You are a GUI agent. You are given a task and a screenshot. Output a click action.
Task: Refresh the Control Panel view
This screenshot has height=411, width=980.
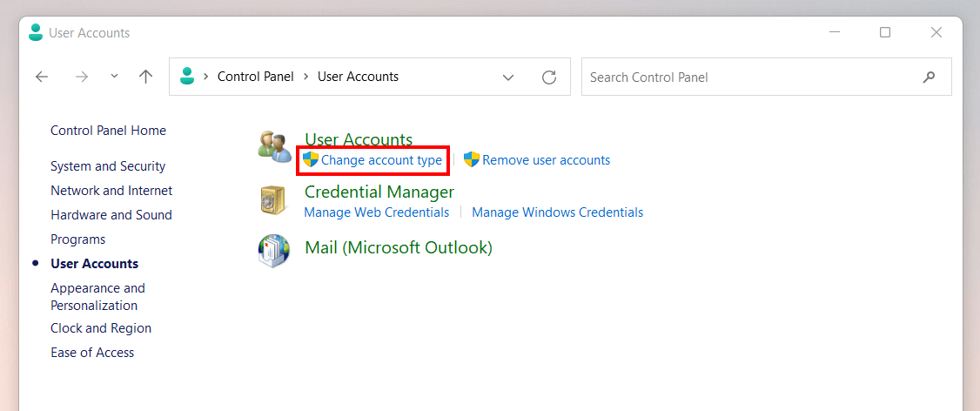tap(549, 77)
